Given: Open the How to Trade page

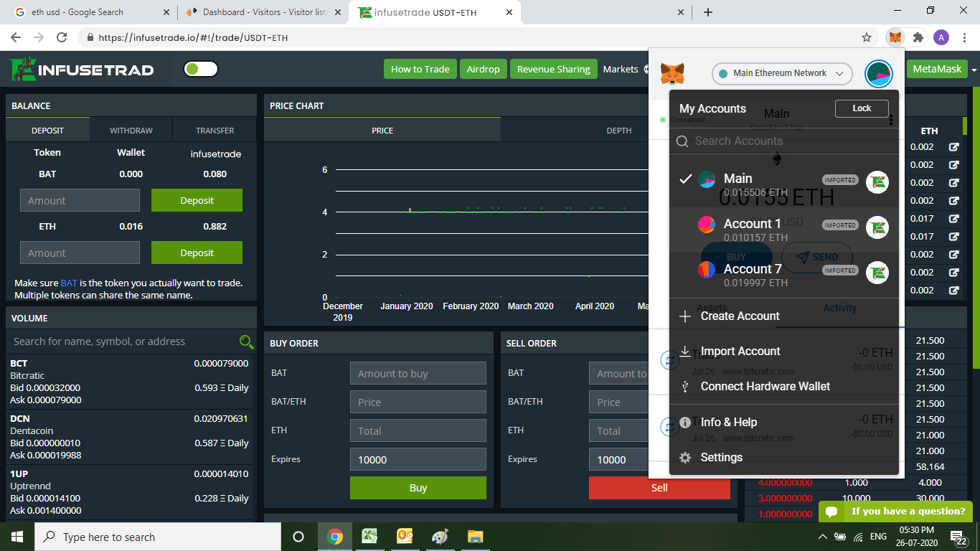Looking at the screenshot, I should [420, 69].
